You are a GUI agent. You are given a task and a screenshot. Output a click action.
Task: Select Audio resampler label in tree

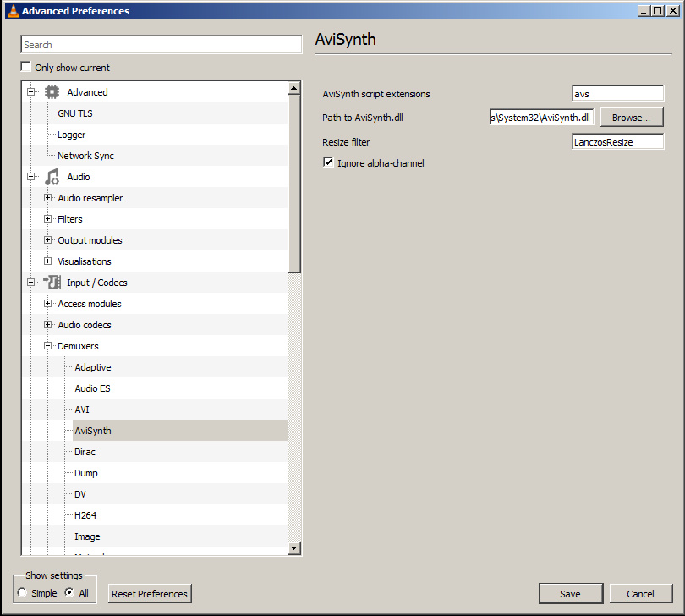click(x=90, y=198)
